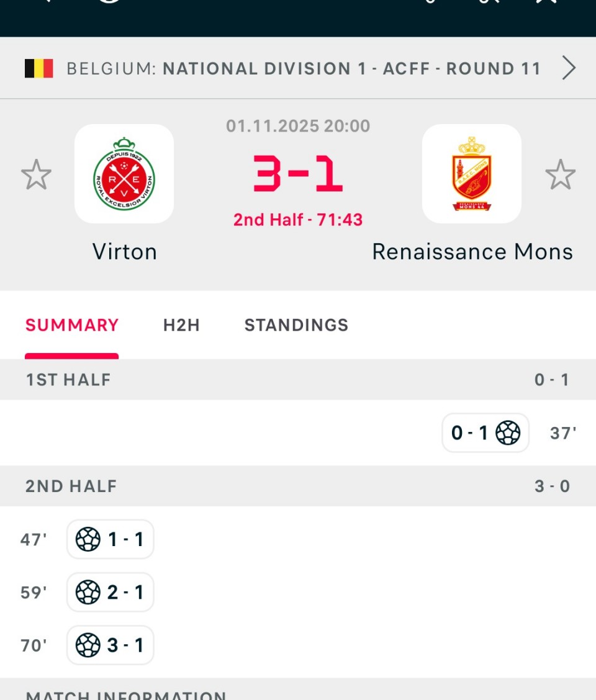Click the Belgium flag icon
Viewport: 596px width, 700px height.
pos(38,68)
